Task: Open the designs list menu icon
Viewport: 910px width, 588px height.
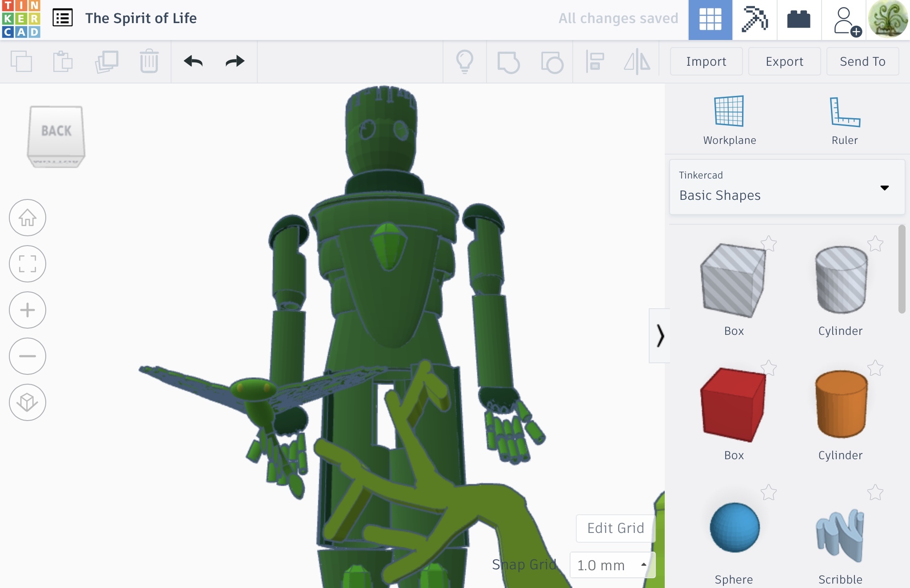Action: coord(63,18)
